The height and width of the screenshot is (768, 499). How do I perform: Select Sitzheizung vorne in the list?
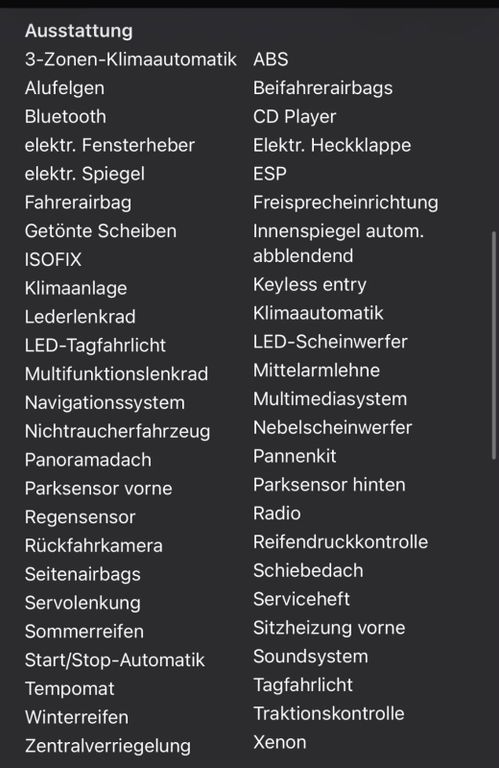coord(329,628)
